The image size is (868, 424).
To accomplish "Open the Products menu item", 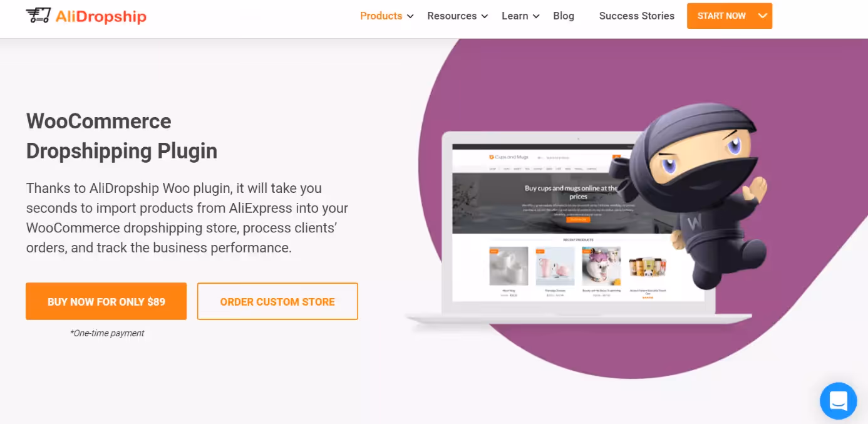I will 381,16.
